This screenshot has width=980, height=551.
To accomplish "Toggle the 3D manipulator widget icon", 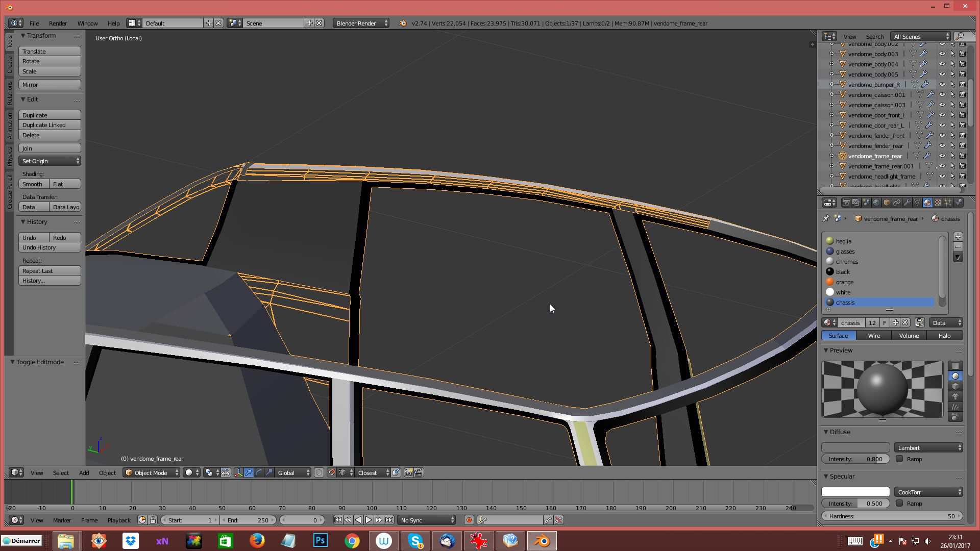I will coord(238,472).
